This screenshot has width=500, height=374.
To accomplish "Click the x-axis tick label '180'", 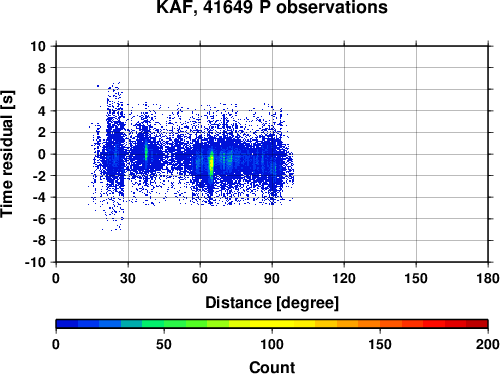I will (488, 278).
